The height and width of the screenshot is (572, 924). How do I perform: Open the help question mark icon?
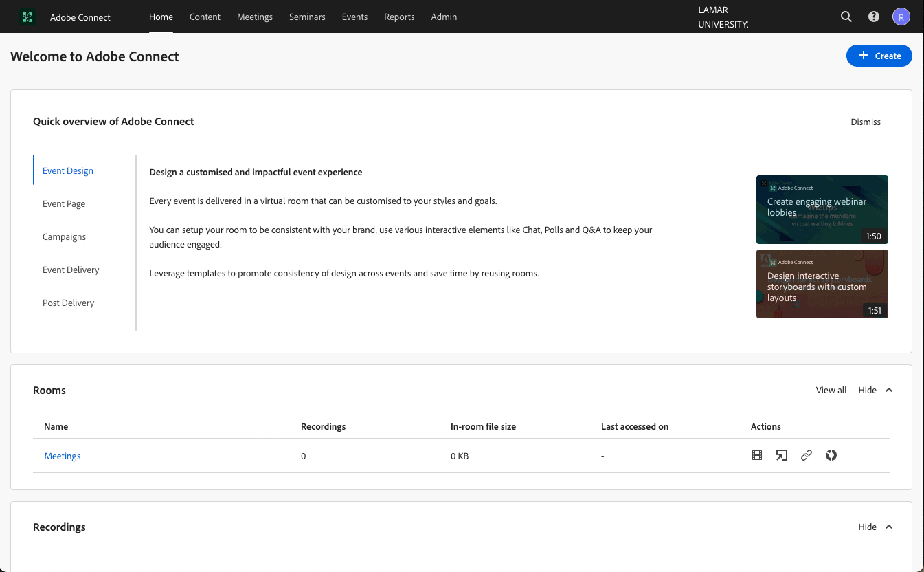click(x=874, y=17)
